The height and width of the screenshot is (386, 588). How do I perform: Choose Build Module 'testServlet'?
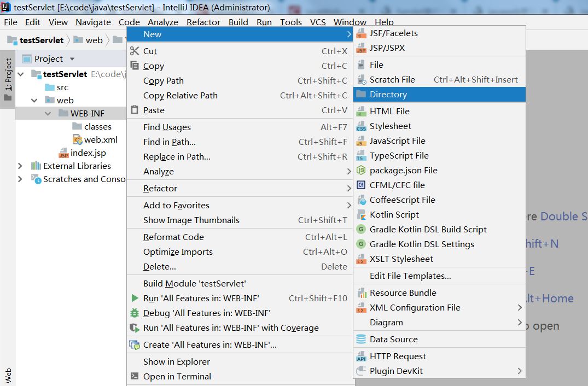coord(240,283)
